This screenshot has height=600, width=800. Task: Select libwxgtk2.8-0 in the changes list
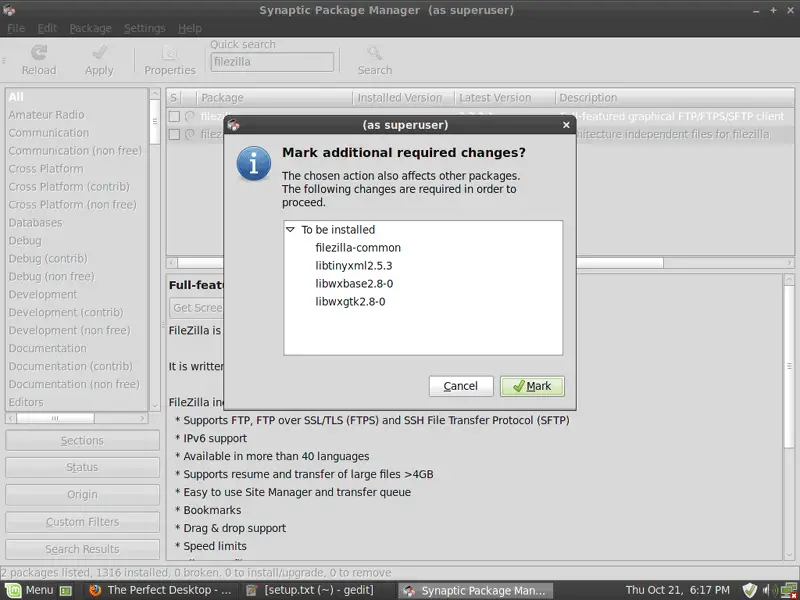point(350,302)
